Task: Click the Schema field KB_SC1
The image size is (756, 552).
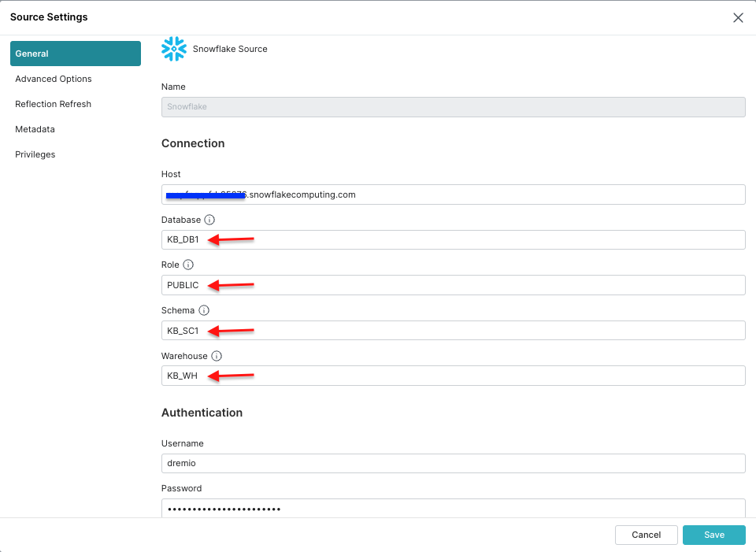Action: [454, 331]
